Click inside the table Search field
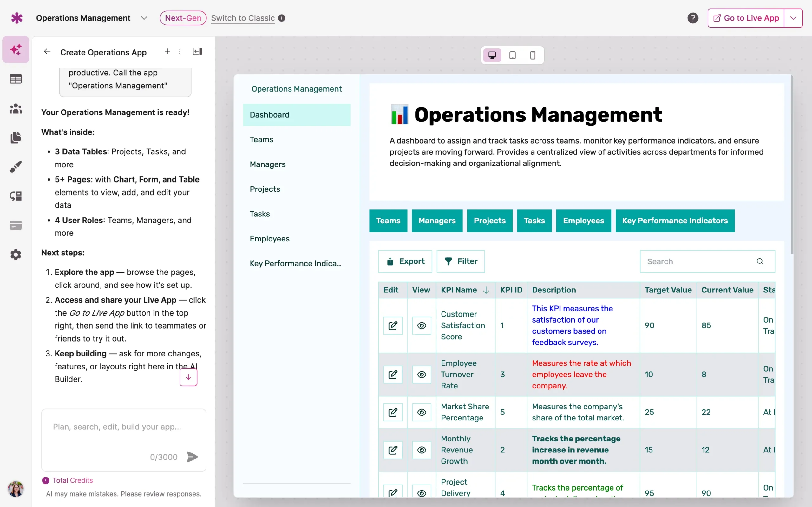This screenshot has height=507, width=812. point(698,261)
